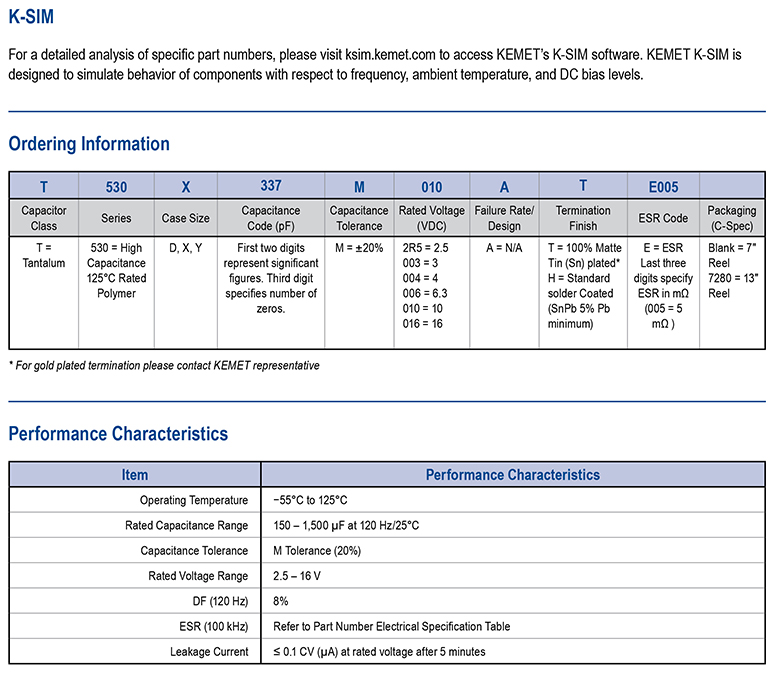Click the 'Capacitance Tolerance' column label
775x675 pixels.
(x=359, y=218)
